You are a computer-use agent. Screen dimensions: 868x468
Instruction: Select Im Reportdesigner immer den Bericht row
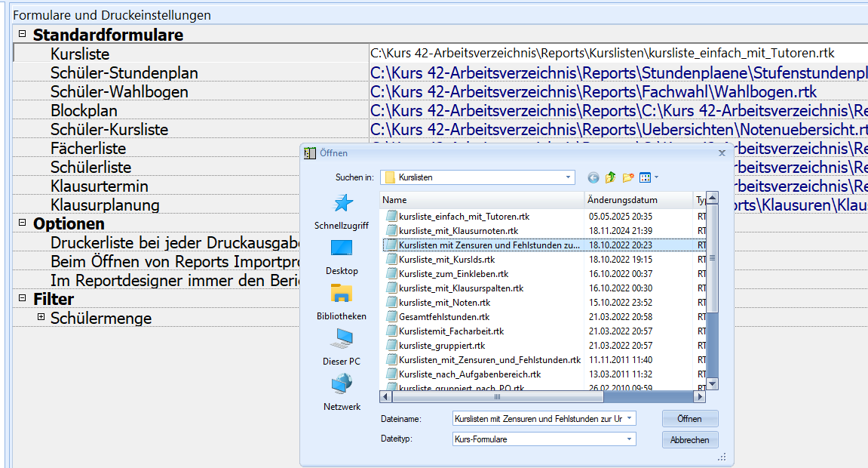pos(157,280)
